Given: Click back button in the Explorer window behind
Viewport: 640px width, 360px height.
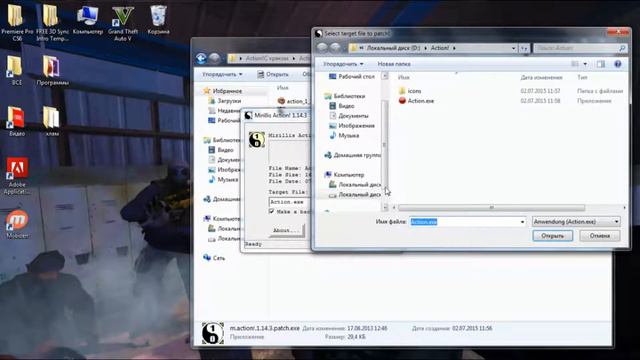Looking at the screenshot, I should point(201,58).
